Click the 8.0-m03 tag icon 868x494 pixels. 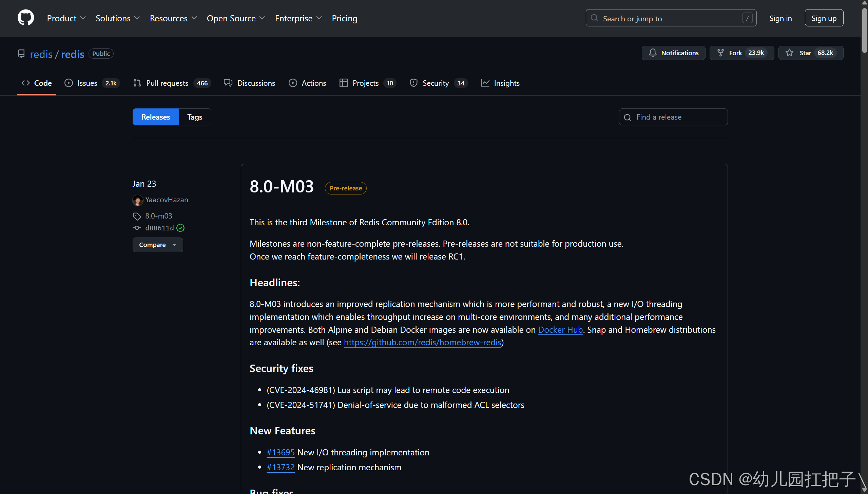point(136,216)
